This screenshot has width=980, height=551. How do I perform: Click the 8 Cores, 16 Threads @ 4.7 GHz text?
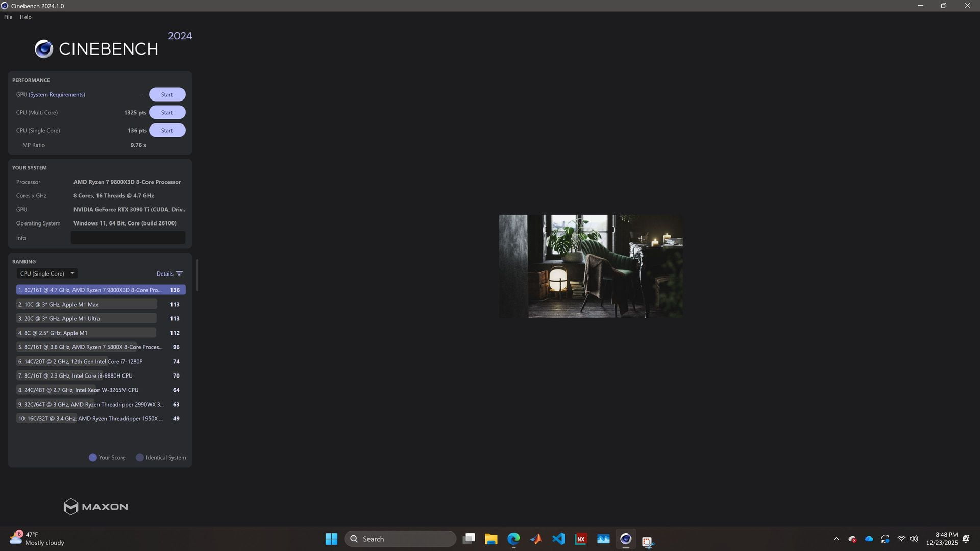pos(113,195)
